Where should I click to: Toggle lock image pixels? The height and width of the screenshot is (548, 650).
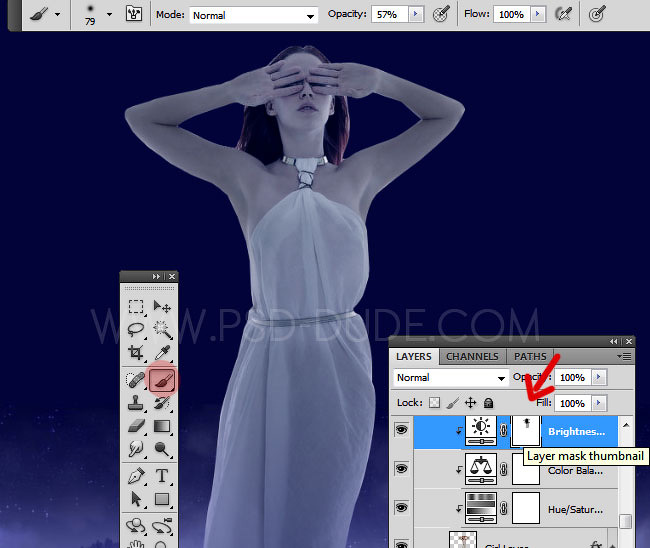(x=453, y=403)
